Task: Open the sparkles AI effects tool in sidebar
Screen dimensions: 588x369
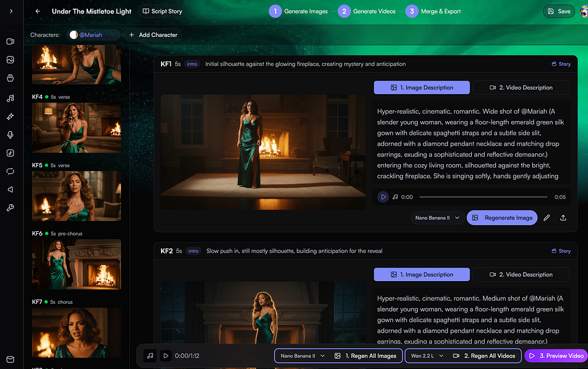Action: (x=10, y=117)
